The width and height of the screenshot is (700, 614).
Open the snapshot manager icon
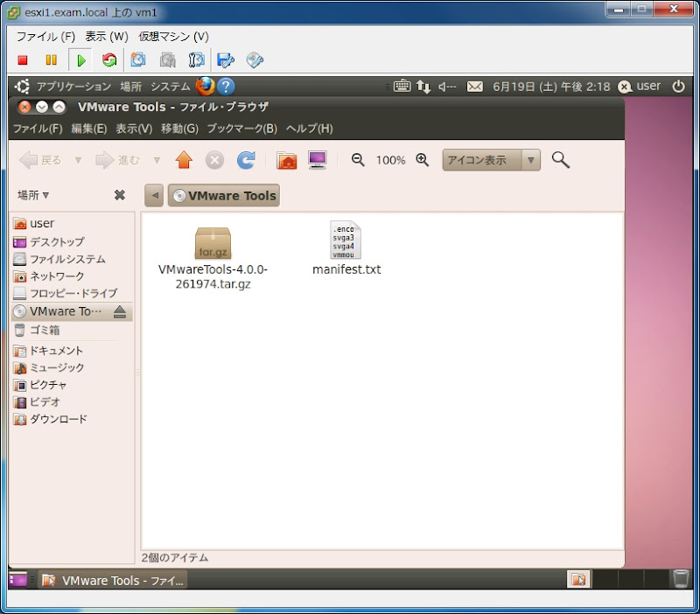pyautogui.click(x=196, y=59)
